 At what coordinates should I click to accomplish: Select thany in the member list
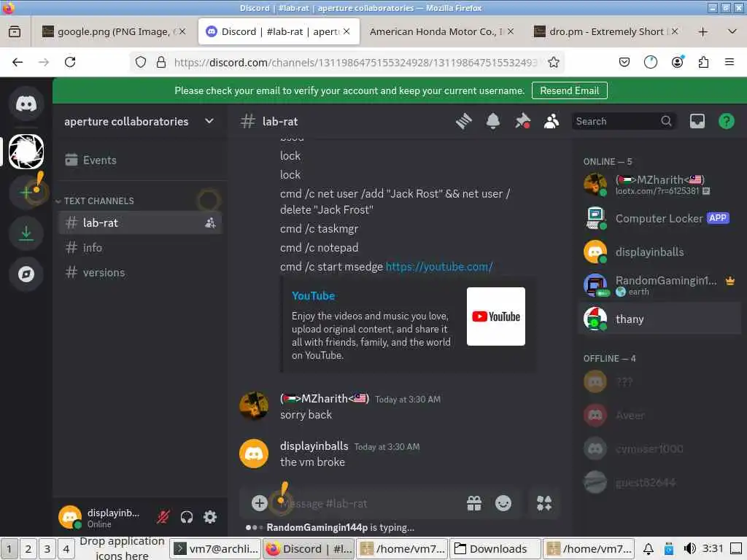tap(659, 319)
